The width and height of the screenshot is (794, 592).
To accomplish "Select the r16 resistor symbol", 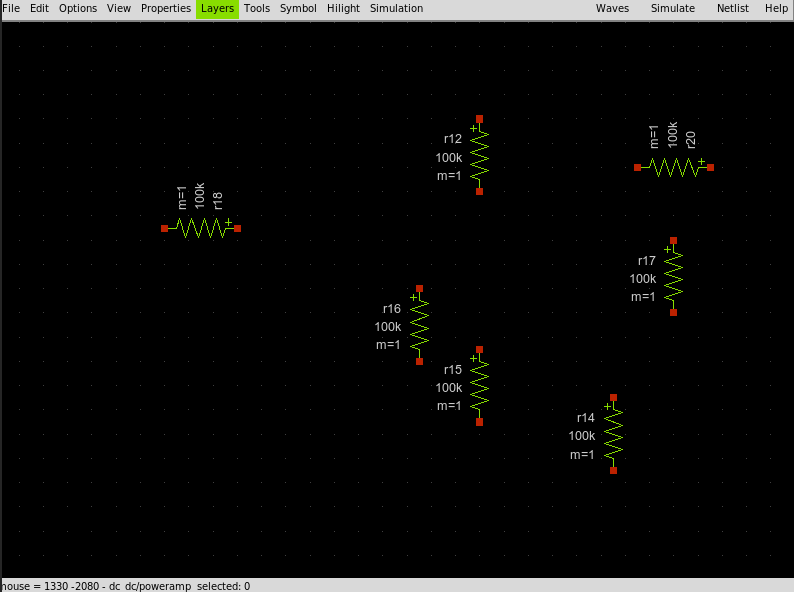I will click(420, 325).
